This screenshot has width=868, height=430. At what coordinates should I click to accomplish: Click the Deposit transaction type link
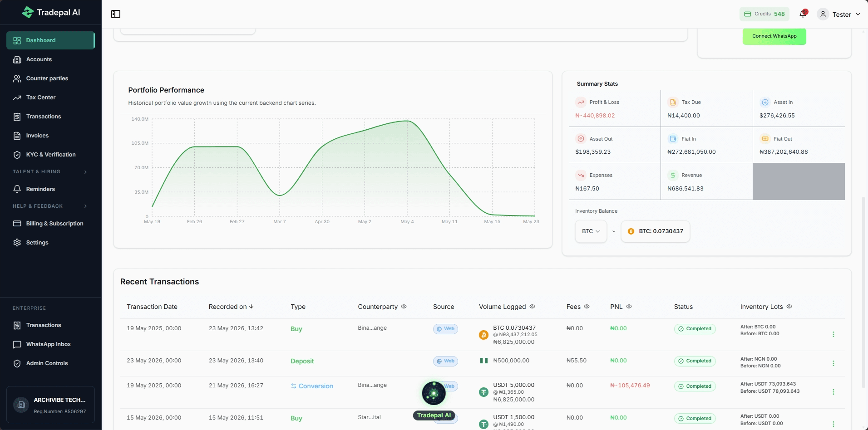coord(302,361)
